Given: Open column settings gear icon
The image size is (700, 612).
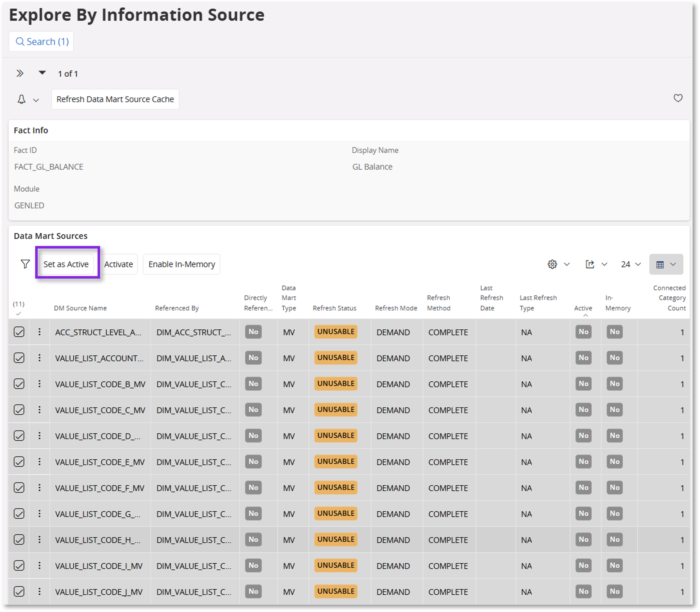Looking at the screenshot, I should 552,264.
